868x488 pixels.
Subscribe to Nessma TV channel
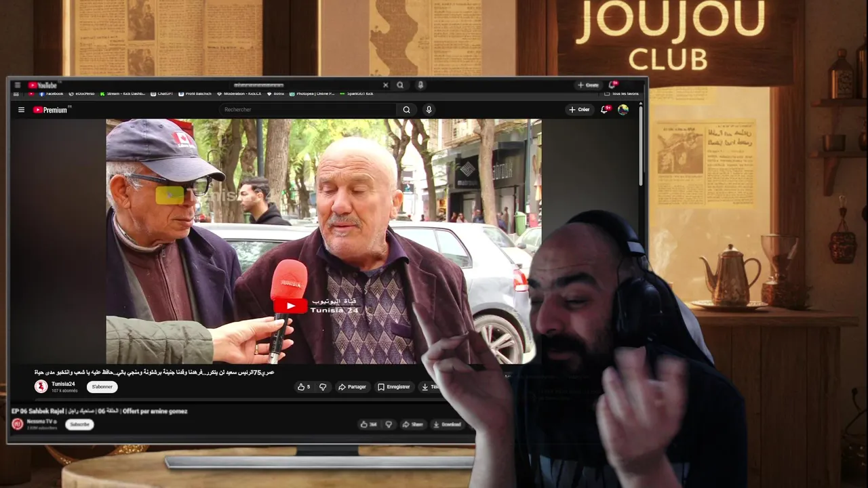(x=79, y=424)
